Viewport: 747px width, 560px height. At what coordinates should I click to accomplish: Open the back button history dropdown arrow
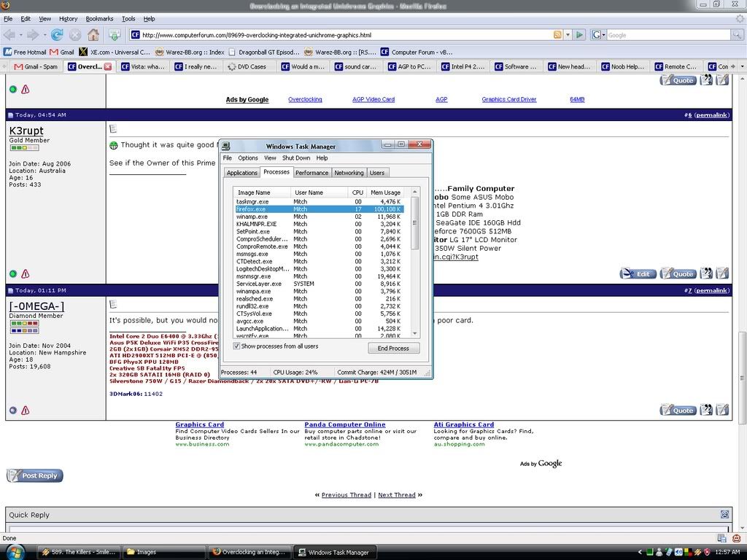[20, 35]
